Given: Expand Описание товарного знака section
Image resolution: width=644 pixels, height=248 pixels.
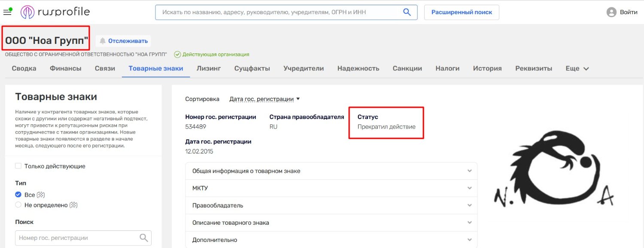Looking at the screenshot, I should click(x=331, y=223).
